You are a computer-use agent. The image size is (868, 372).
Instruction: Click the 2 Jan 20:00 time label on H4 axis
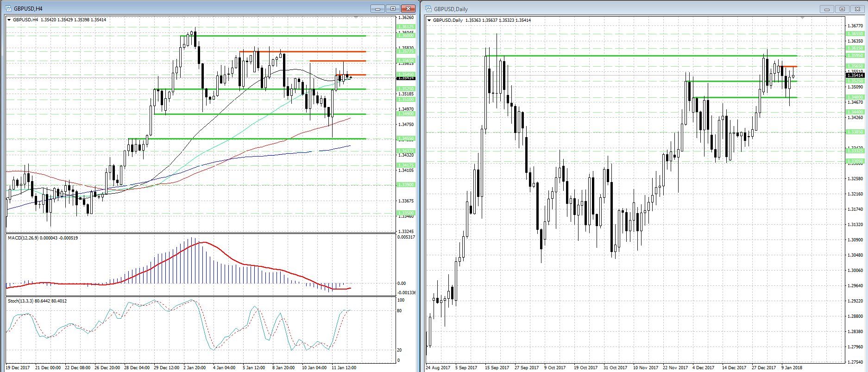[x=195, y=367]
